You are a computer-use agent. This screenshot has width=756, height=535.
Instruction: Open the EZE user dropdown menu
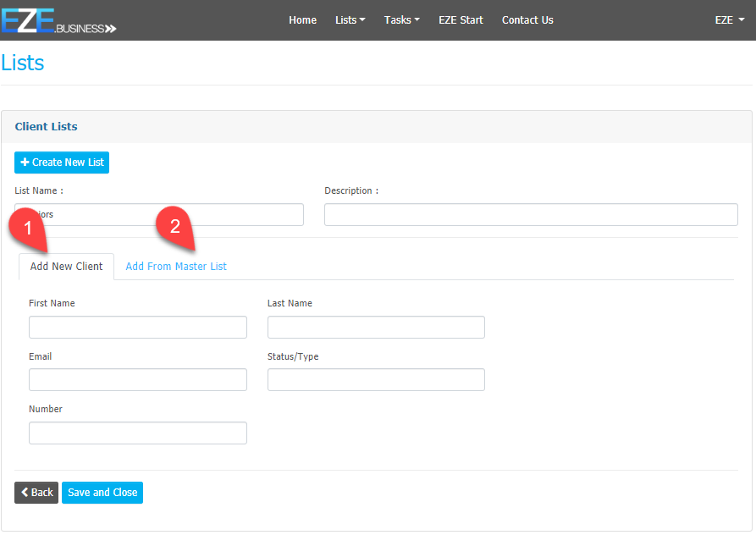pyautogui.click(x=728, y=20)
